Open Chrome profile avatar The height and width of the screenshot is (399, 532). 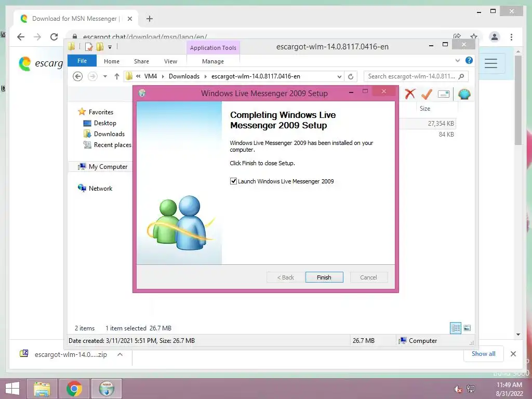[x=495, y=37]
